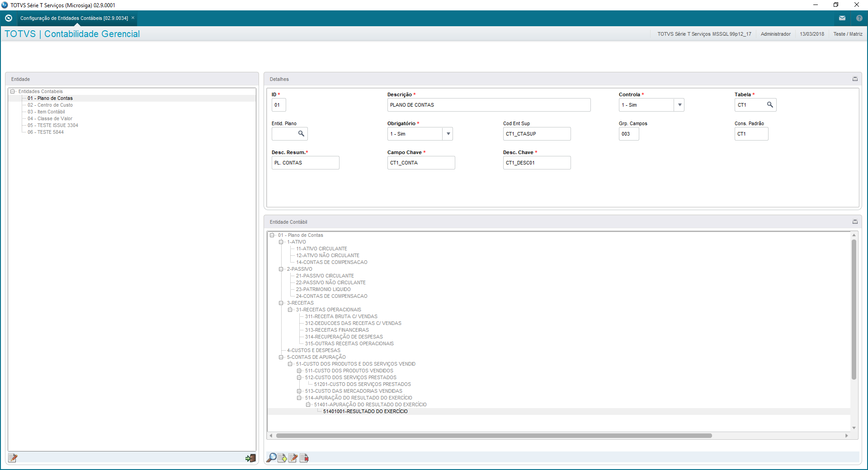Collapse the 3-RECEITAS node
The width and height of the screenshot is (868, 470).
click(281, 303)
